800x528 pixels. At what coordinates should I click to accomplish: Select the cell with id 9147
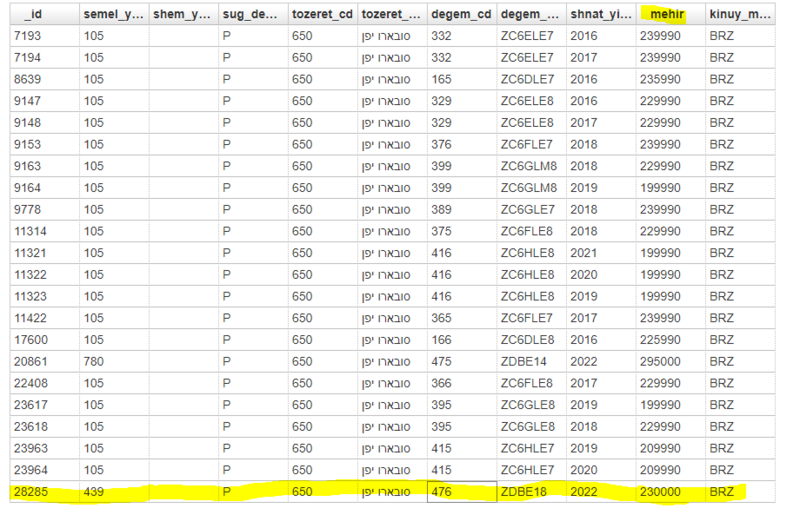[x=44, y=101]
